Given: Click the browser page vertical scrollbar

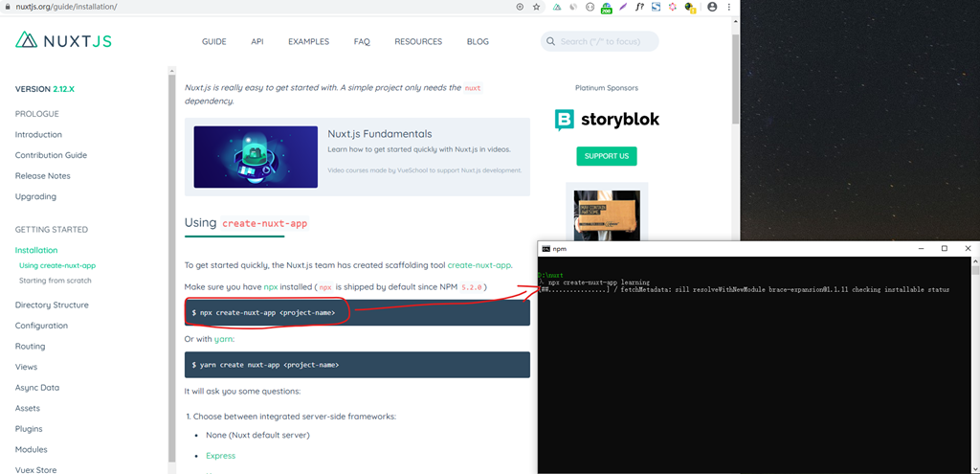Looking at the screenshot, I should coord(736,79).
